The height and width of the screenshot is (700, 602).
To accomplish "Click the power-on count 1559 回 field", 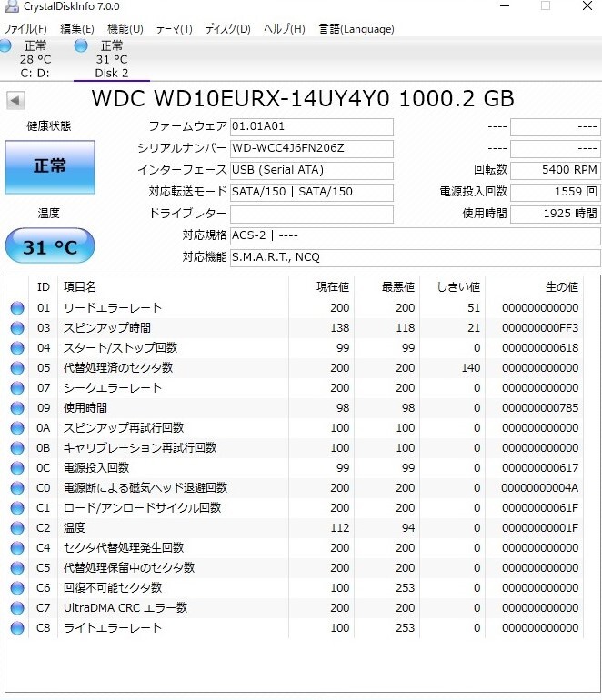I will tap(556, 193).
